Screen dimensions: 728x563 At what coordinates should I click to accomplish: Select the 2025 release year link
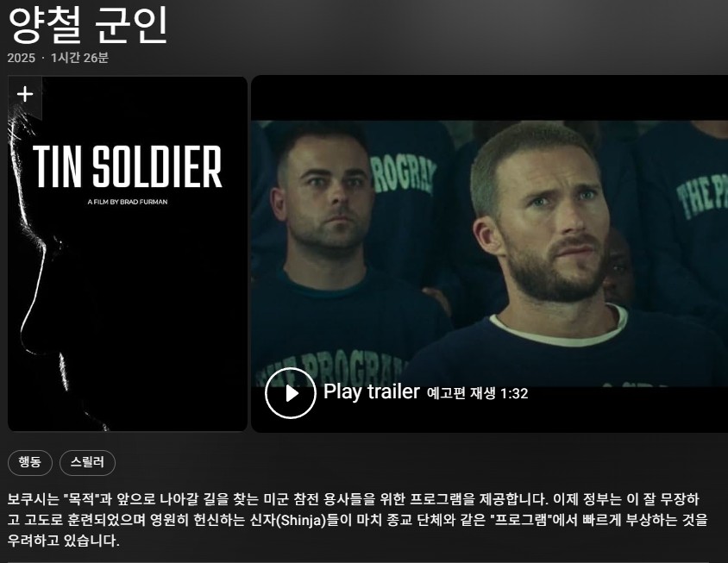click(22, 58)
